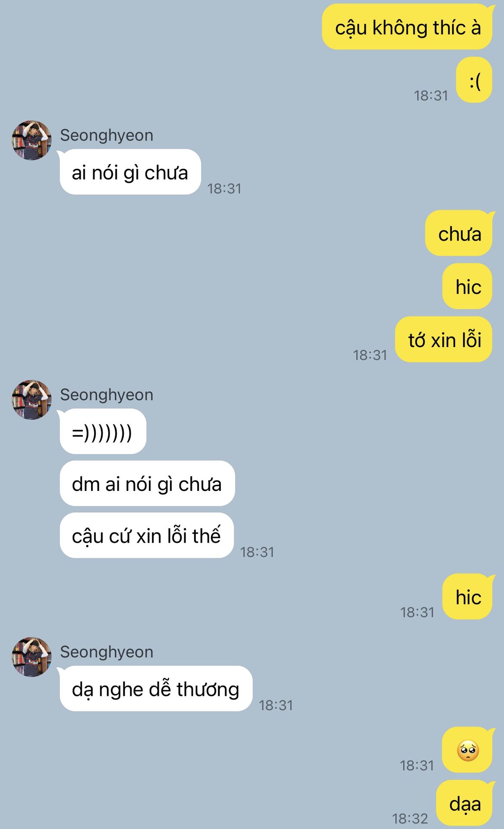Viewport: 504px width, 829px height.
Task: Tap the ':(' sad face message bubble
Action: [474, 80]
